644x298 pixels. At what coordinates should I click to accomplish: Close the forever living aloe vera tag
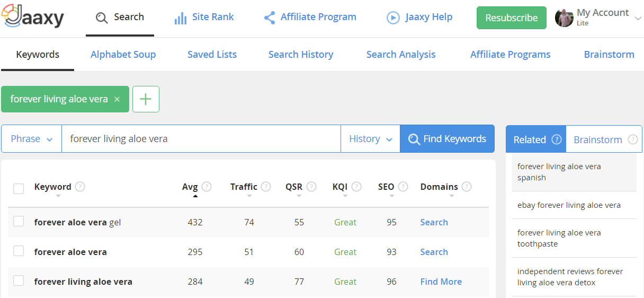117,99
